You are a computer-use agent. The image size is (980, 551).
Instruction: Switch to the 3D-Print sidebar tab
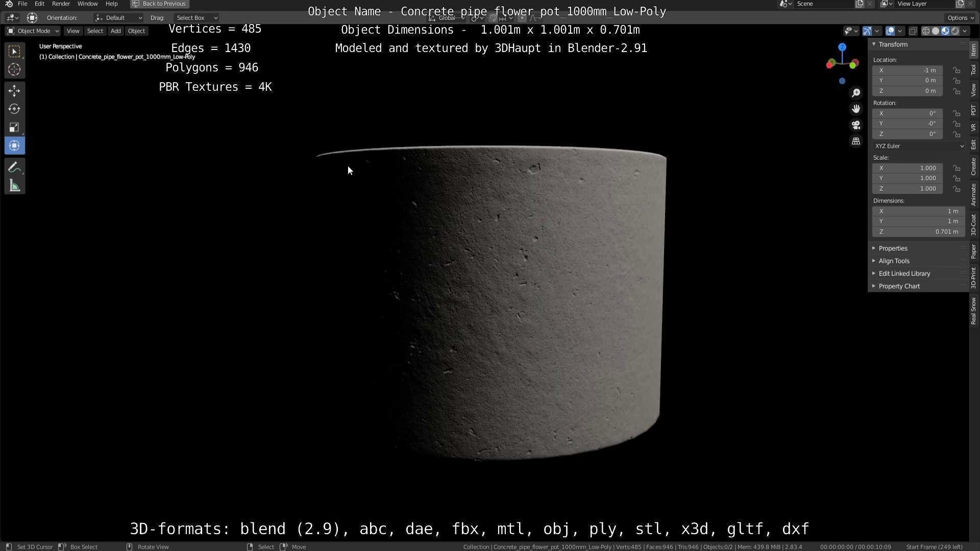tap(974, 278)
